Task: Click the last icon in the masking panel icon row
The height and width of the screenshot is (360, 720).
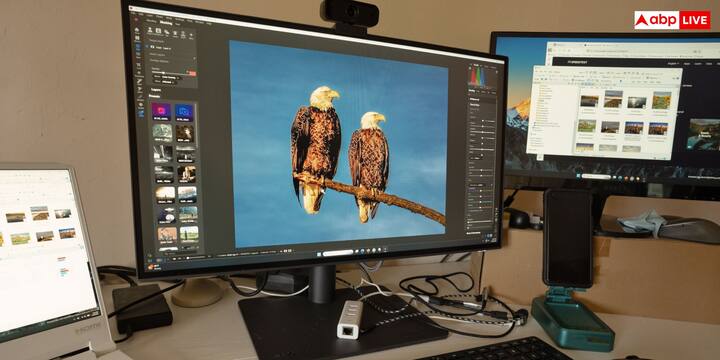Action: click(x=191, y=34)
